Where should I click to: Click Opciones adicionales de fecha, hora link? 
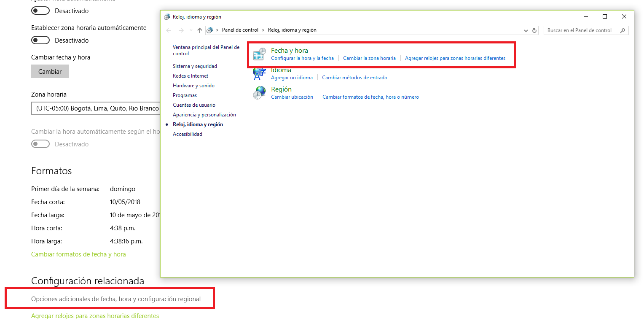(x=116, y=299)
